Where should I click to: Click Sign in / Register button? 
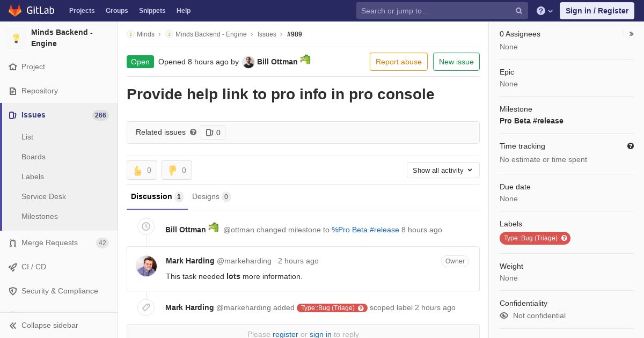(x=597, y=11)
